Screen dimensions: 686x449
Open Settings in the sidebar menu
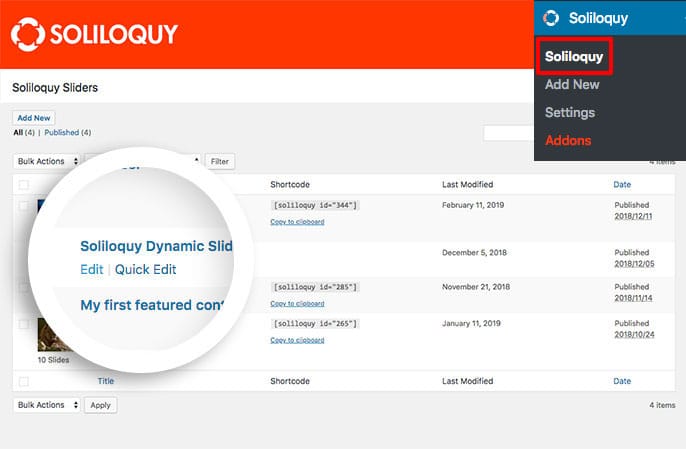570,112
